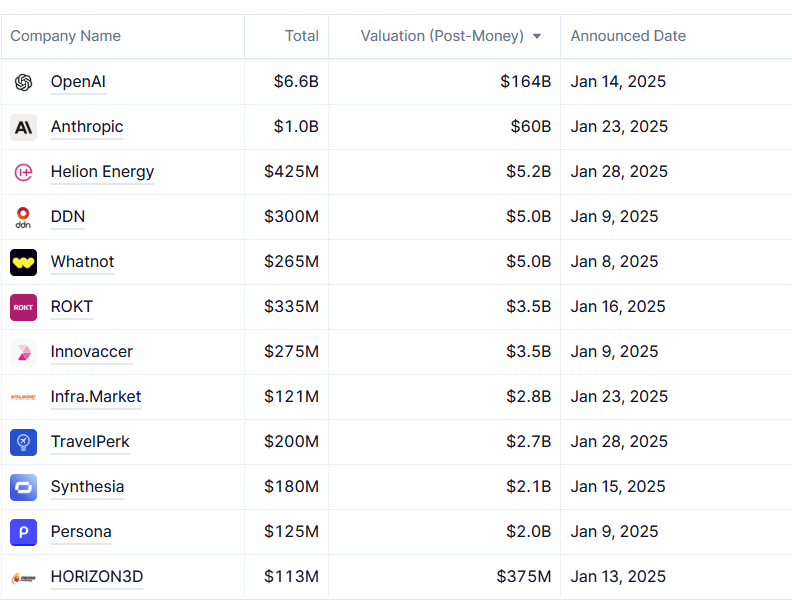
Task: Open the Anthropic company link
Action: (x=87, y=126)
